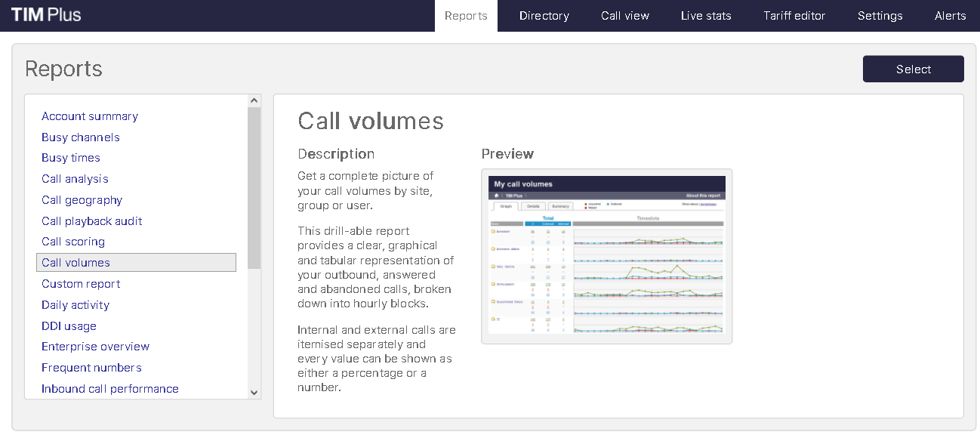The width and height of the screenshot is (980, 438).
Task: Click the folder icon beside the Call Centre group
Action: [x=492, y=266]
